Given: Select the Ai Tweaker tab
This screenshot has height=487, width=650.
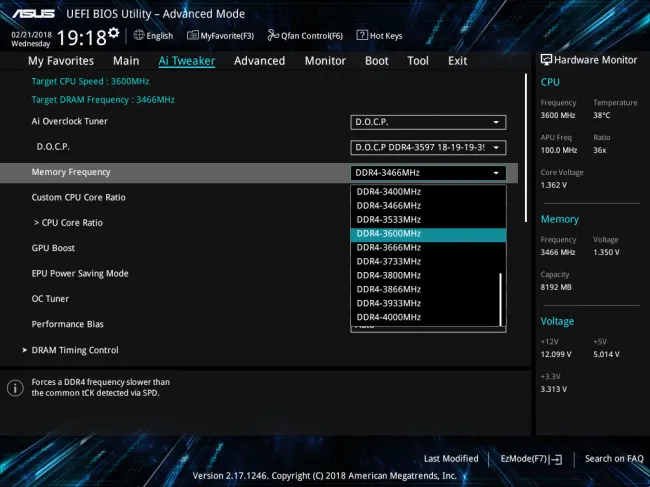Looking at the screenshot, I should [x=187, y=61].
